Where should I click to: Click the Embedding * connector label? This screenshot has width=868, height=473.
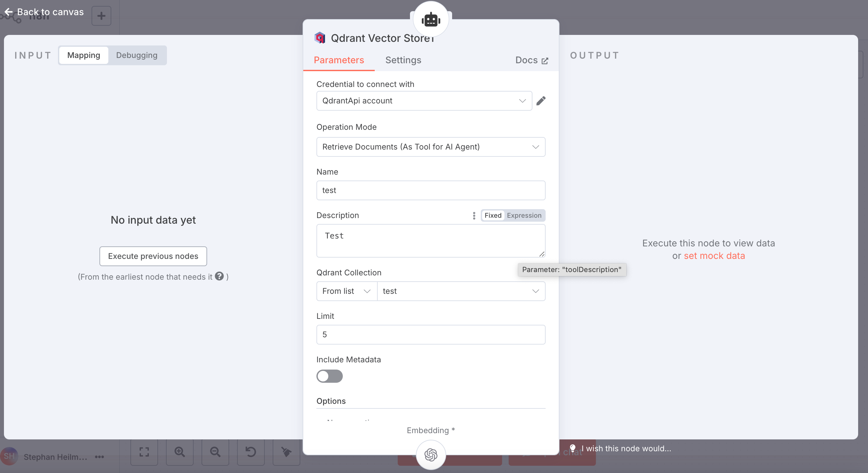[431, 430]
